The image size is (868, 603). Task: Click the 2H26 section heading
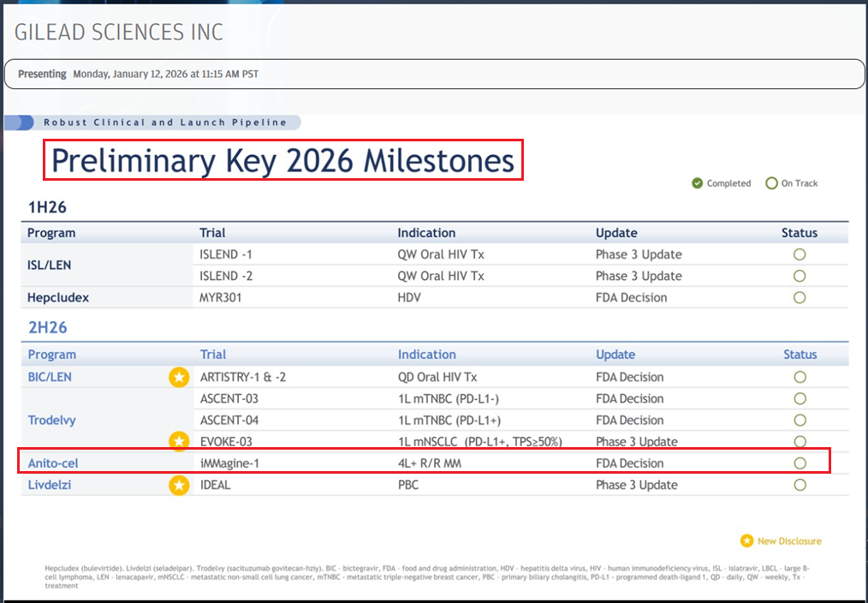point(48,328)
